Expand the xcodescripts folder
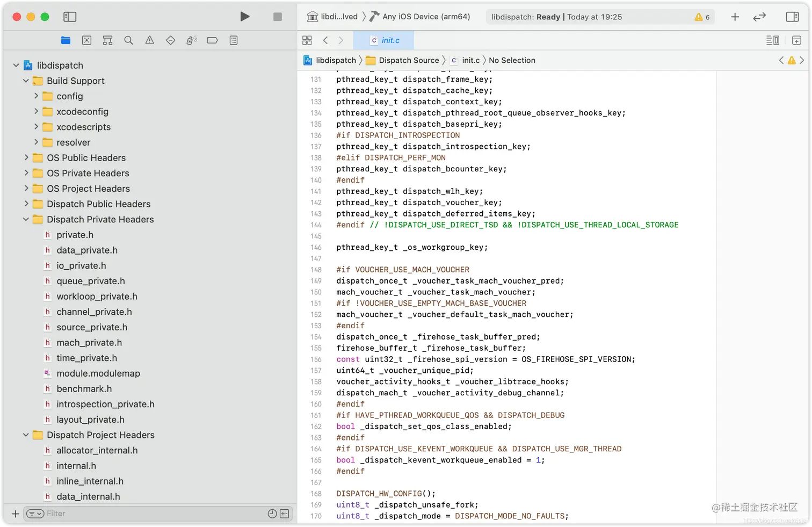This screenshot has height=527, width=812. 36,127
